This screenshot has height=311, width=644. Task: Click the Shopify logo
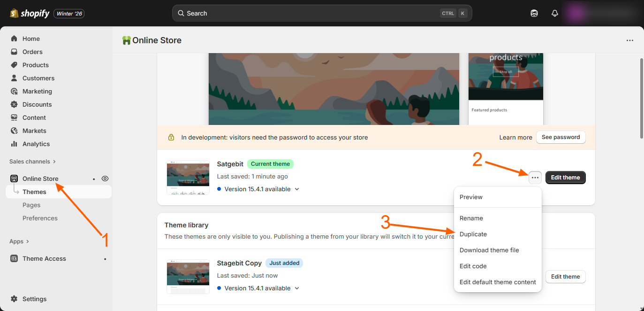pos(30,13)
